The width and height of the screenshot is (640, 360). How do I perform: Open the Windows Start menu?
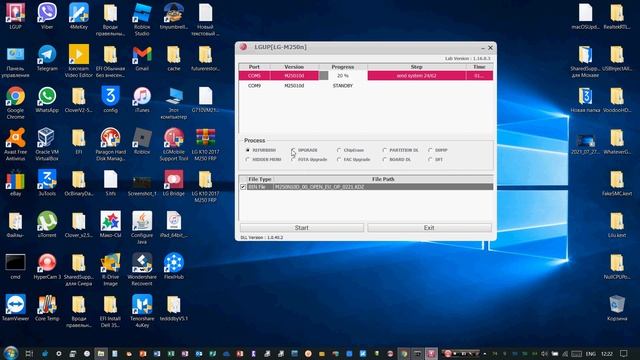tap(11, 353)
